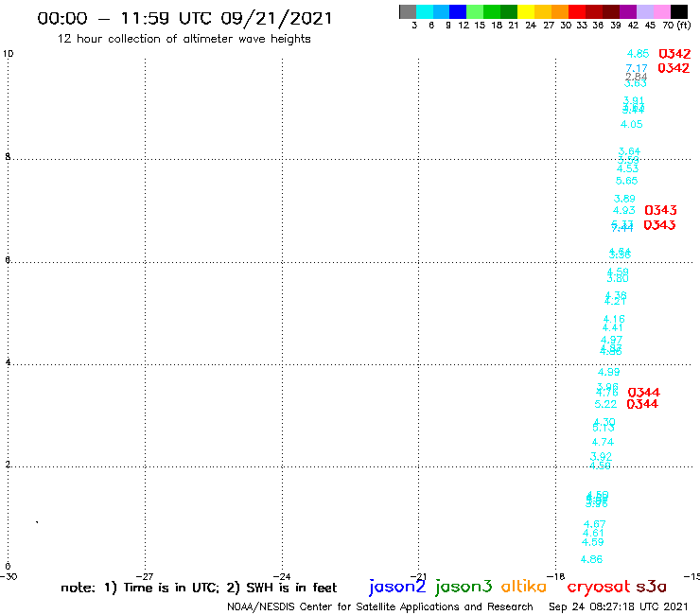This screenshot has width=700, height=615.
Task: Click the latitude 4 axis label
Action: 8,362
